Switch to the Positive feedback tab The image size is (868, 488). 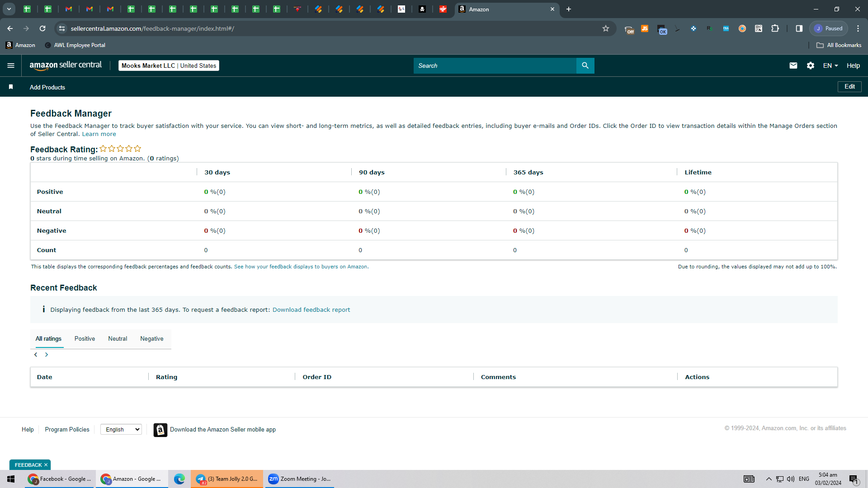coord(85,339)
